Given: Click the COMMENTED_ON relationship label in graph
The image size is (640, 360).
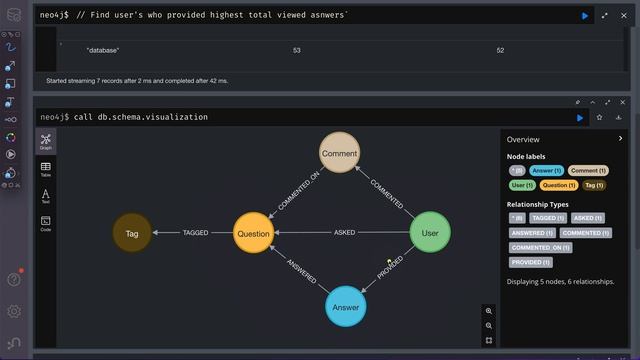Looking at the screenshot, I should coord(298,191).
